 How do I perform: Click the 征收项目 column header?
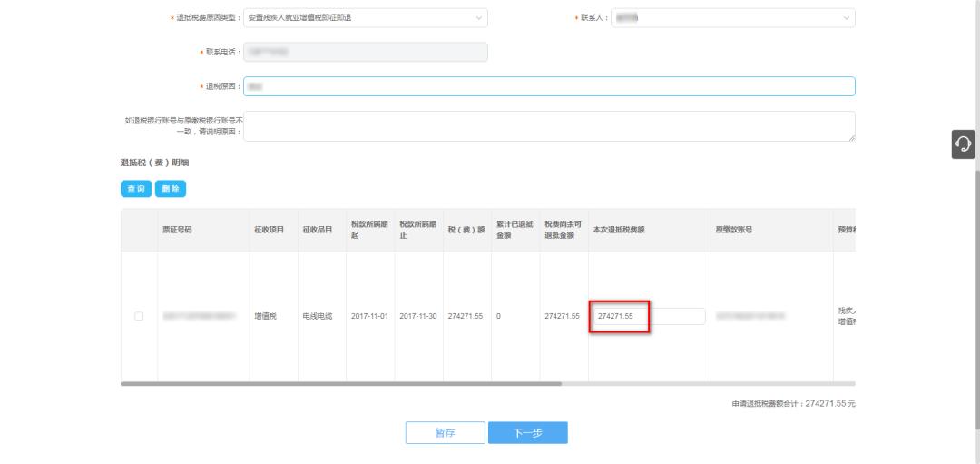(270, 230)
